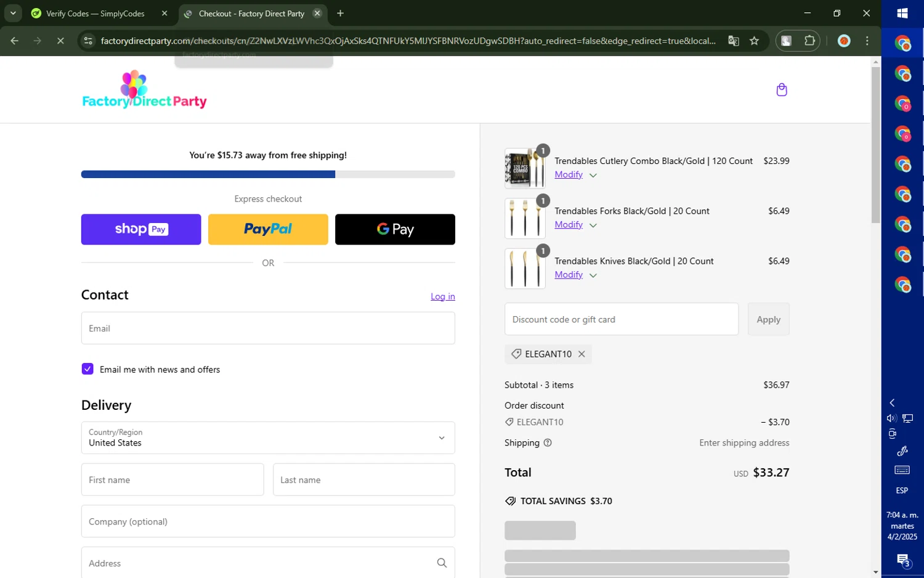Expand Modify chevron for Trendables Forks
Viewport: 924px width, 578px height.
coord(593,226)
